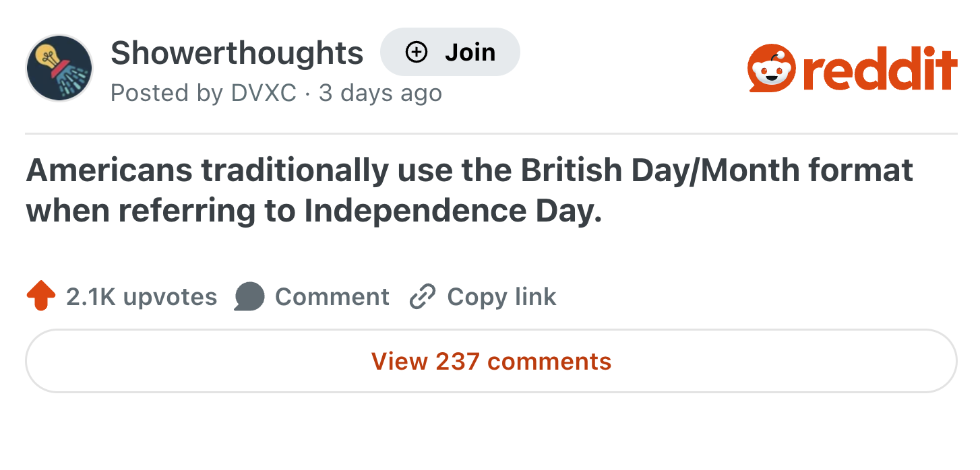This screenshot has width=980, height=470.
Task: Open the Showerthoughts subreddit name
Action: 237,53
